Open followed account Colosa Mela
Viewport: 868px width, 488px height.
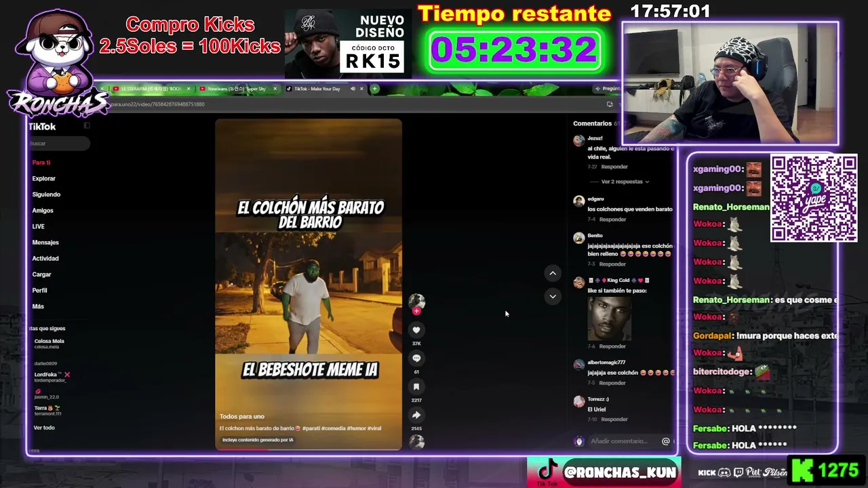tap(49, 344)
